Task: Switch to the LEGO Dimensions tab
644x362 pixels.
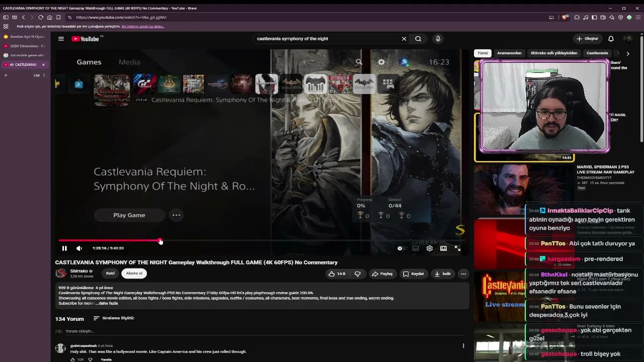Action: (x=24, y=46)
